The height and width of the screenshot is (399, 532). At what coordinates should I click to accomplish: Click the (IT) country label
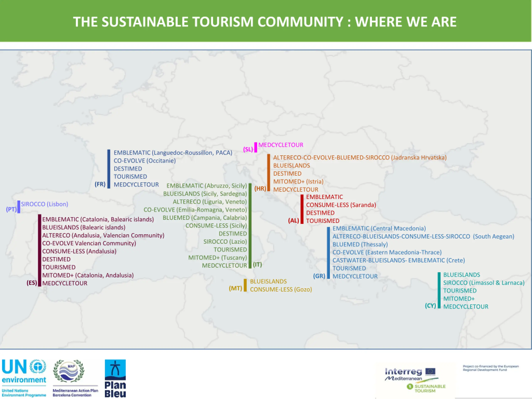[257, 265]
